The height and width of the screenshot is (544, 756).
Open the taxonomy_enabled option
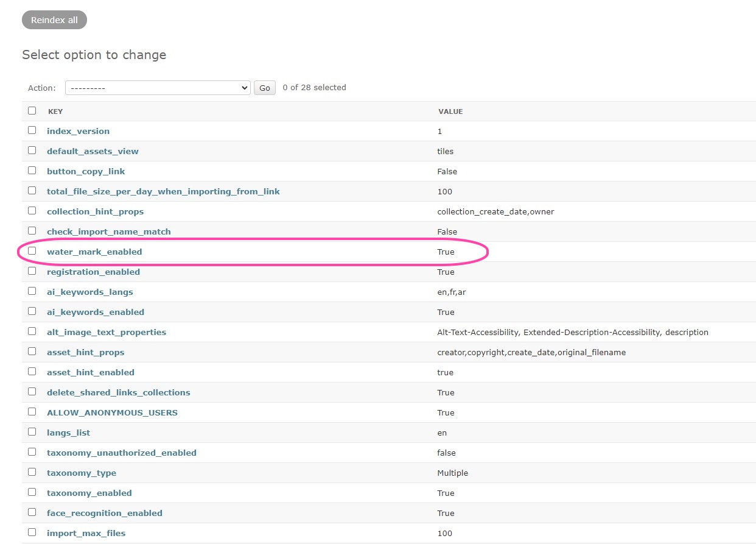[x=89, y=493]
